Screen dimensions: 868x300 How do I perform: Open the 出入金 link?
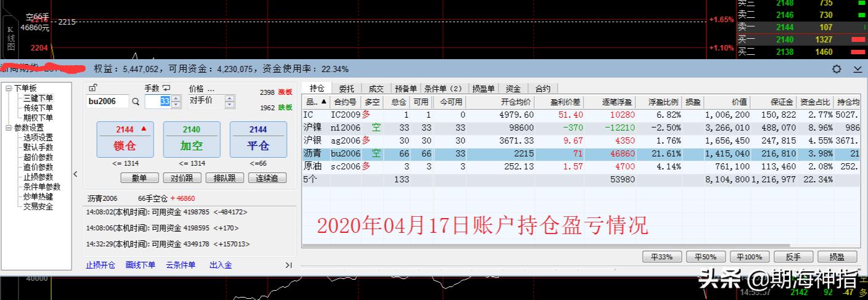[220, 266]
